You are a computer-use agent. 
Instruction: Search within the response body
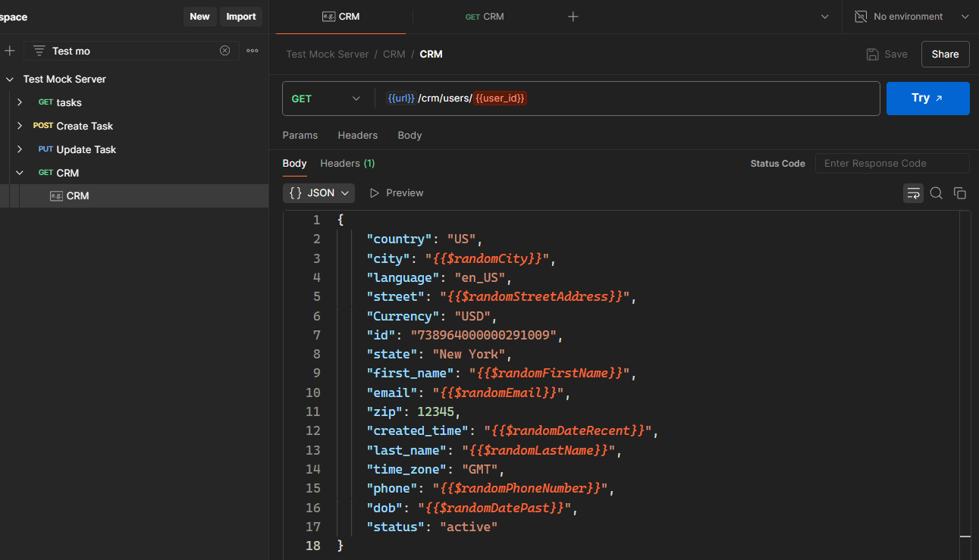[937, 193]
